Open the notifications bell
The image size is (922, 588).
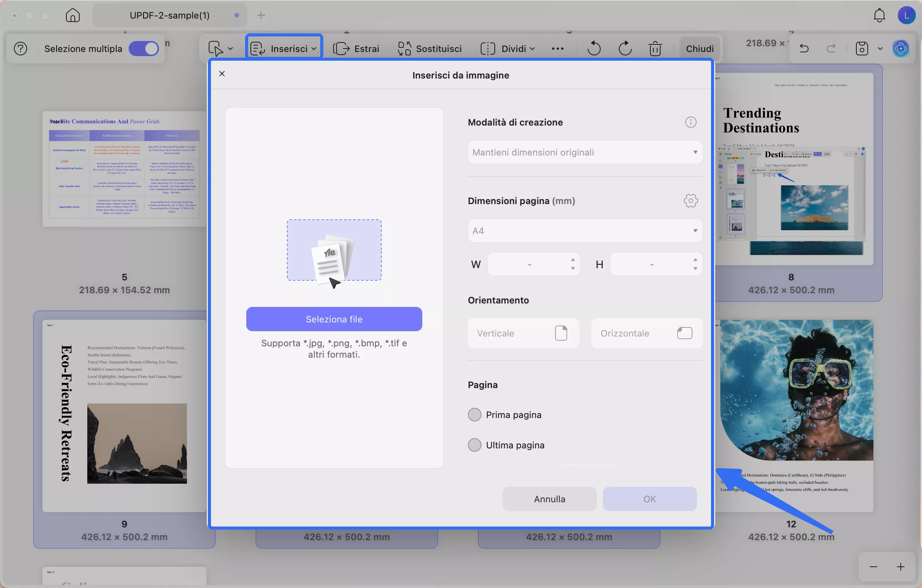(x=879, y=15)
